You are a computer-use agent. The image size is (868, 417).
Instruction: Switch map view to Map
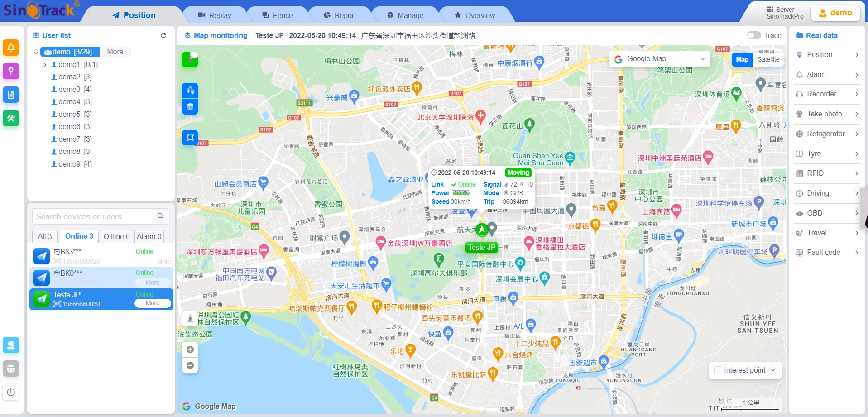click(x=742, y=59)
